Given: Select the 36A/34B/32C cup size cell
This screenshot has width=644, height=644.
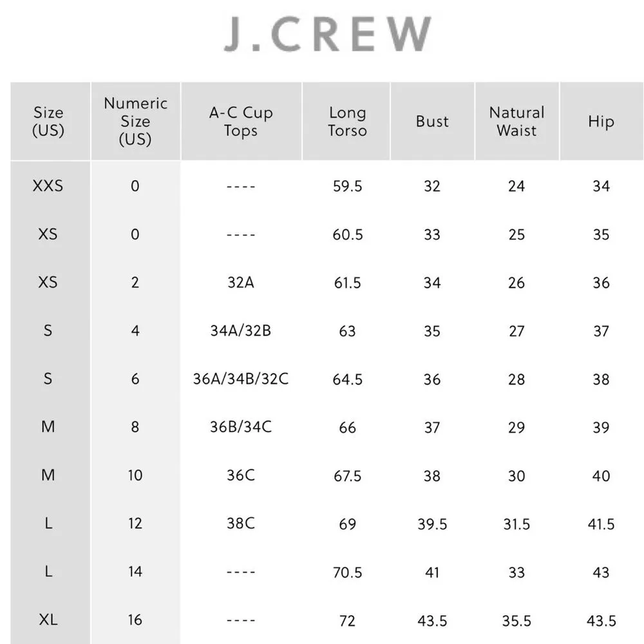Looking at the screenshot, I should tap(241, 379).
